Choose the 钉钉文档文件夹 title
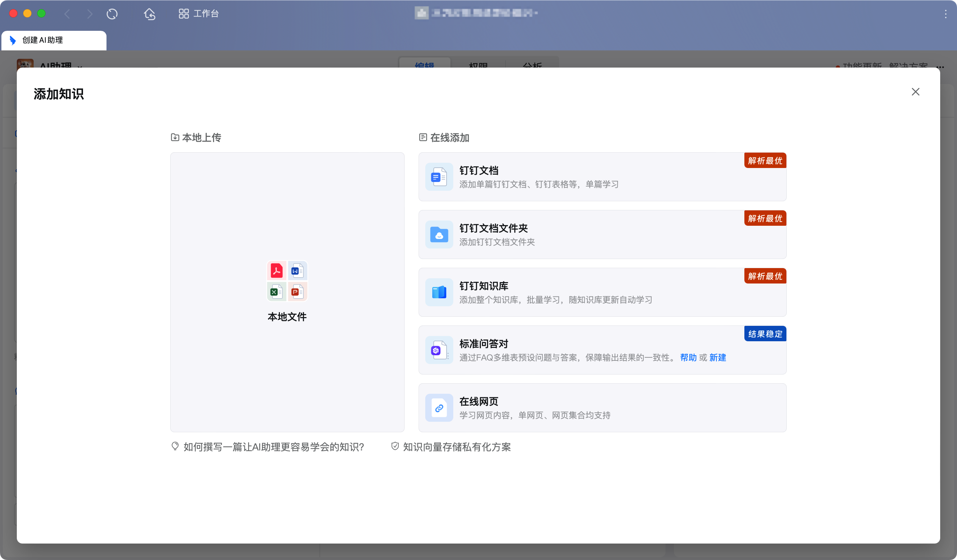The height and width of the screenshot is (560, 957). click(x=493, y=228)
